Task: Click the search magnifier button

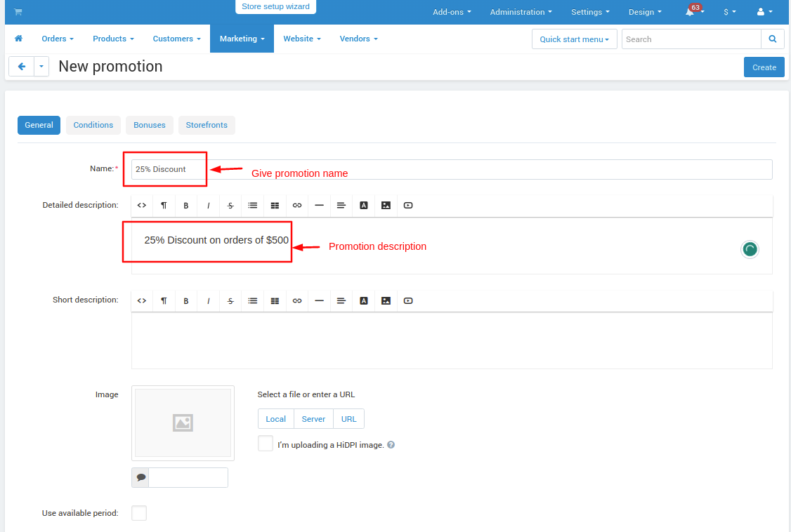Action: coord(773,39)
